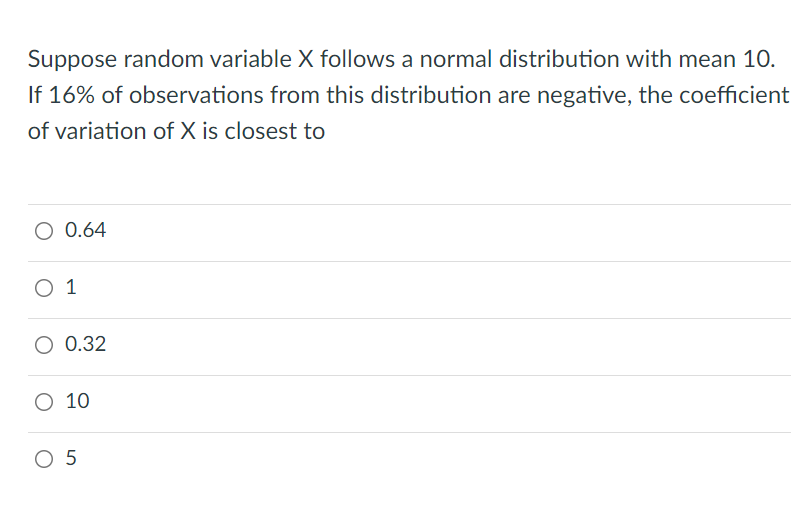Choose the radio button for answer 1
This screenshot has height=510, width=808.
(x=44, y=288)
